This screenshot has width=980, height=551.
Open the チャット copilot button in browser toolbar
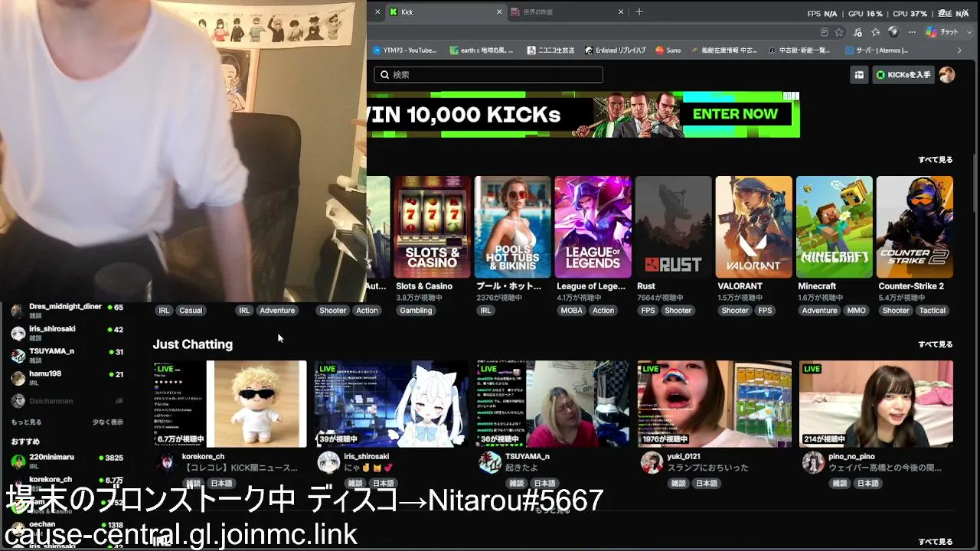pyautogui.click(x=942, y=32)
